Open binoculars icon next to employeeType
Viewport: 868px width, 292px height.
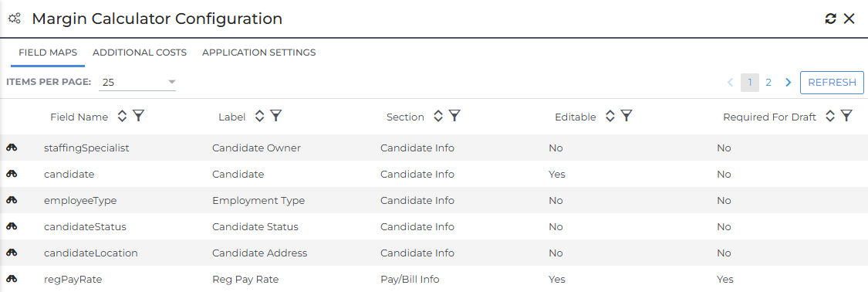[x=12, y=200]
